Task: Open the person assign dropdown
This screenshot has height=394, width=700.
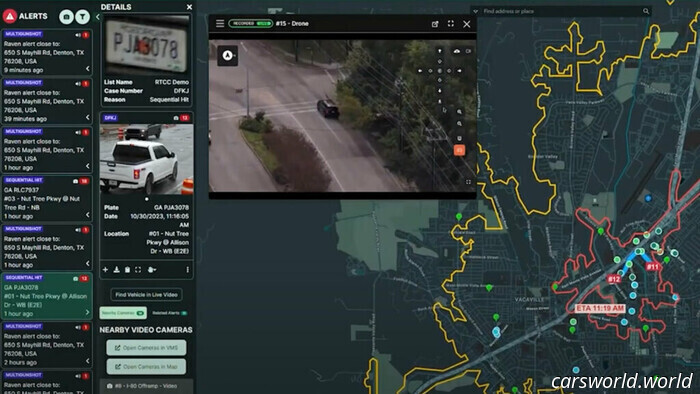Action: point(152,270)
